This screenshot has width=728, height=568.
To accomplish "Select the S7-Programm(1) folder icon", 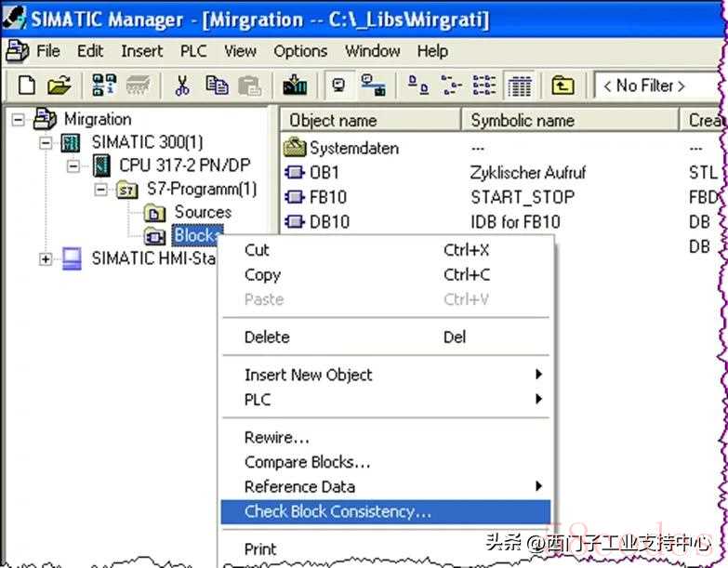I will point(126,190).
